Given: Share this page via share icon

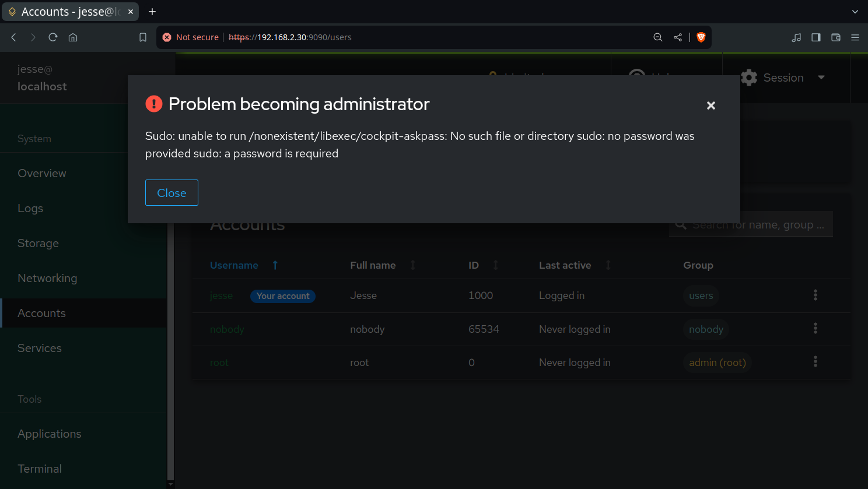Looking at the screenshot, I should click(678, 37).
